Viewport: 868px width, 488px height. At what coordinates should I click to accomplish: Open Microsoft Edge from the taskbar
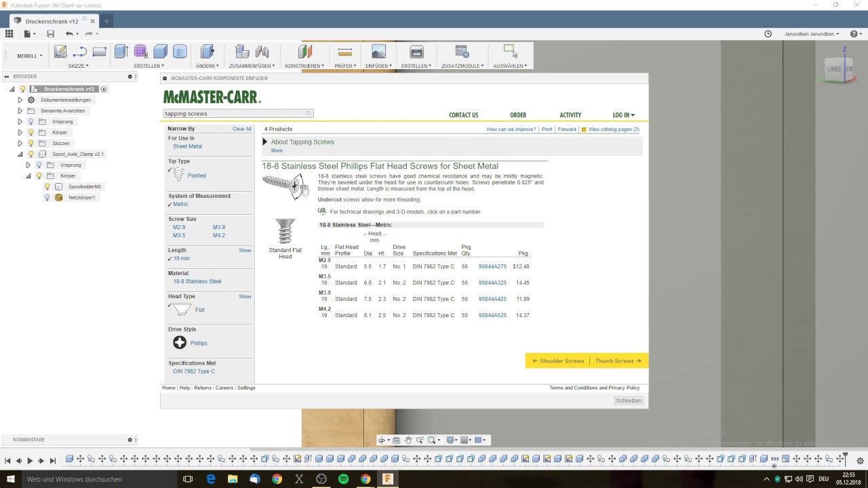[211, 479]
